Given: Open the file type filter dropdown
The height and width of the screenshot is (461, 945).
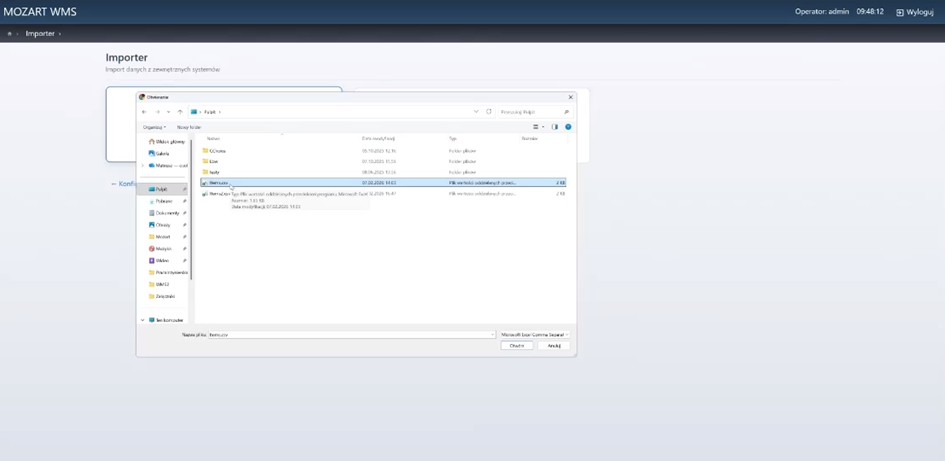Looking at the screenshot, I should coord(534,335).
